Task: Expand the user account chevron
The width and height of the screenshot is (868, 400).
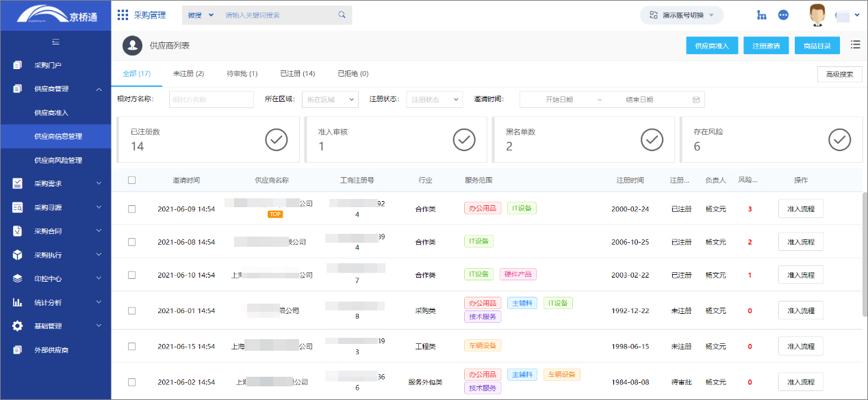Action: (x=857, y=15)
